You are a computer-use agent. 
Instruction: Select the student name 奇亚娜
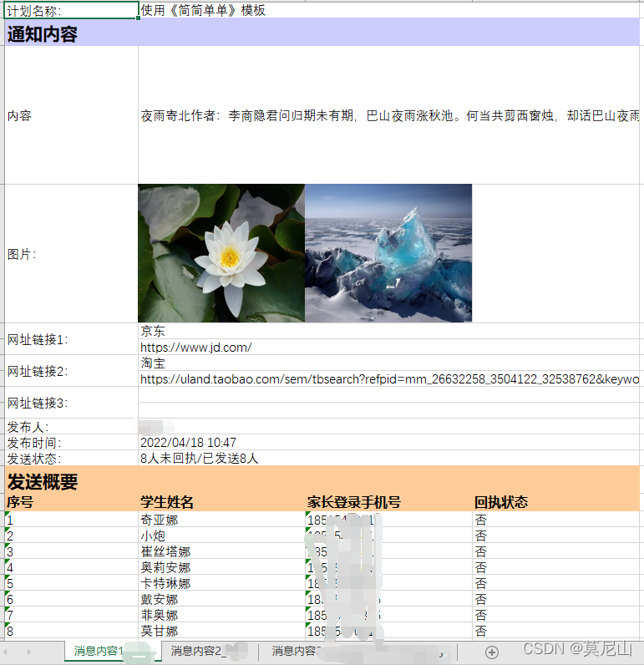click(221, 520)
